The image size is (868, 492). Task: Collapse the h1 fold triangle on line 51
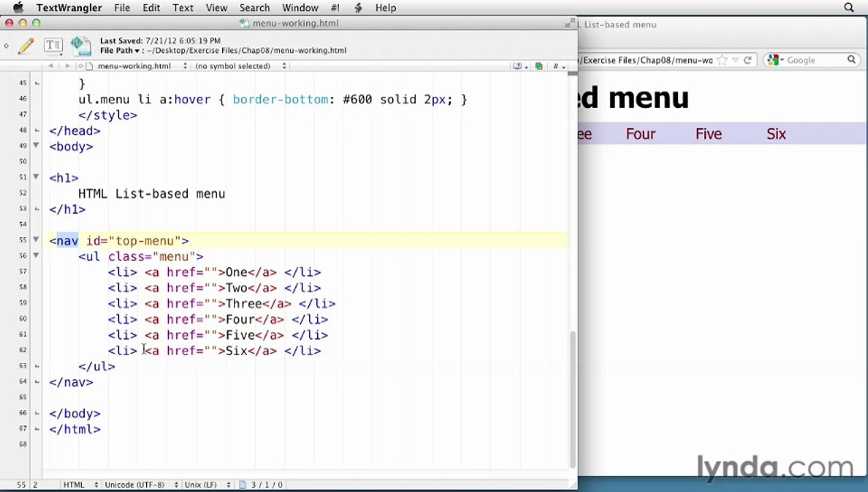click(36, 177)
